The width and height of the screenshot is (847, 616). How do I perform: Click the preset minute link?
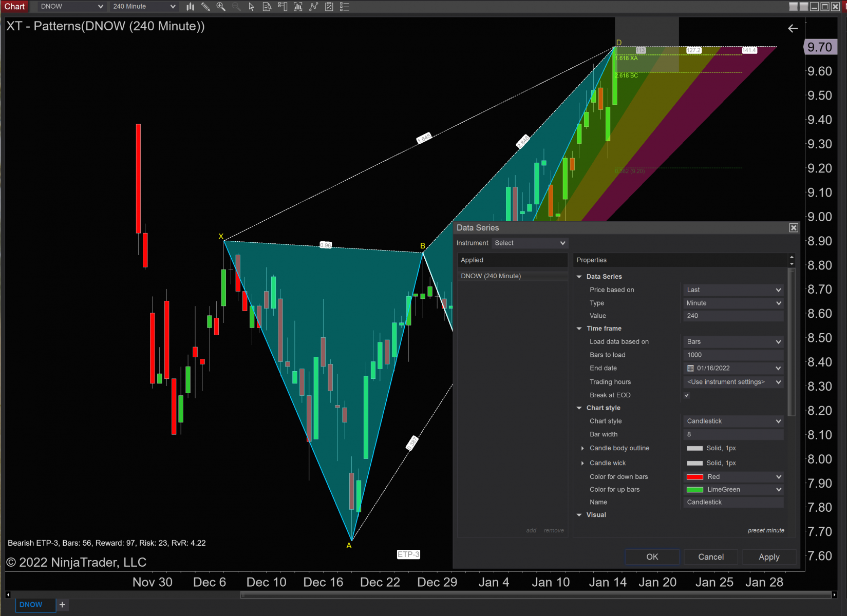coord(766,531)
